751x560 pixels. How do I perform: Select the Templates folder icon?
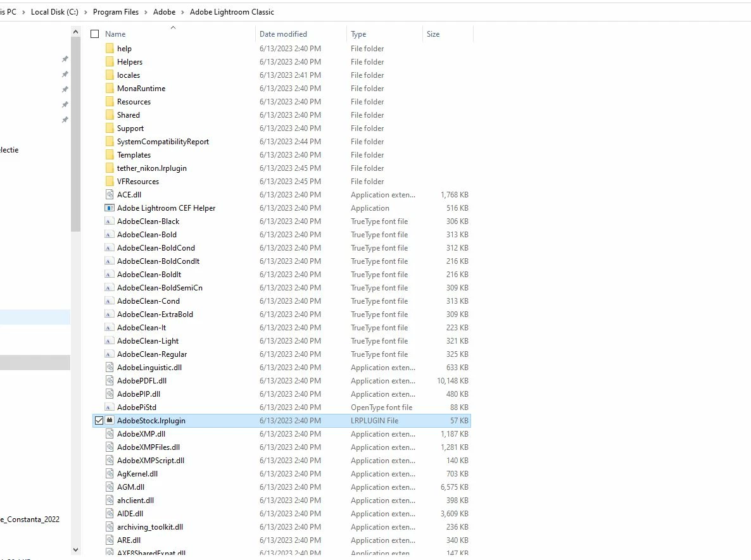pos(110,154)
